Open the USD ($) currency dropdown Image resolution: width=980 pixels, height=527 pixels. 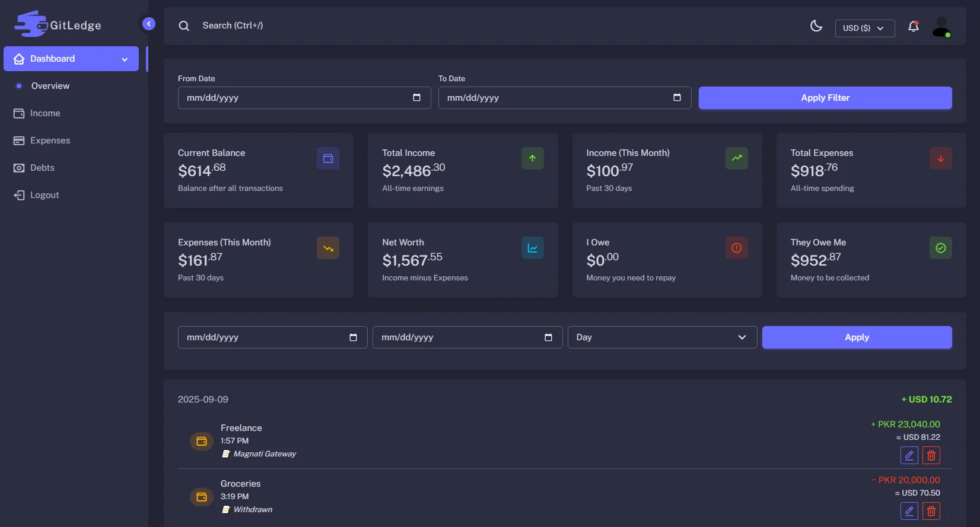[x=864, y=28]
